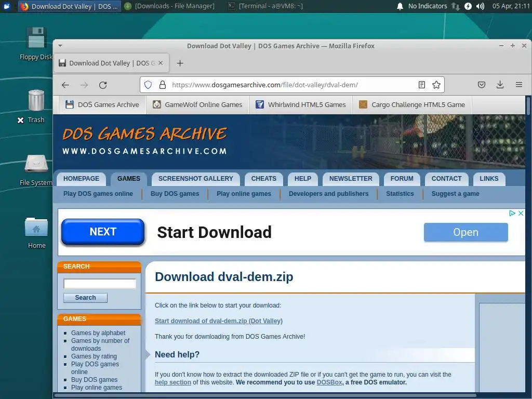Open network connection indicator in panel
532x399 pixels.
(x=455, y=6)
